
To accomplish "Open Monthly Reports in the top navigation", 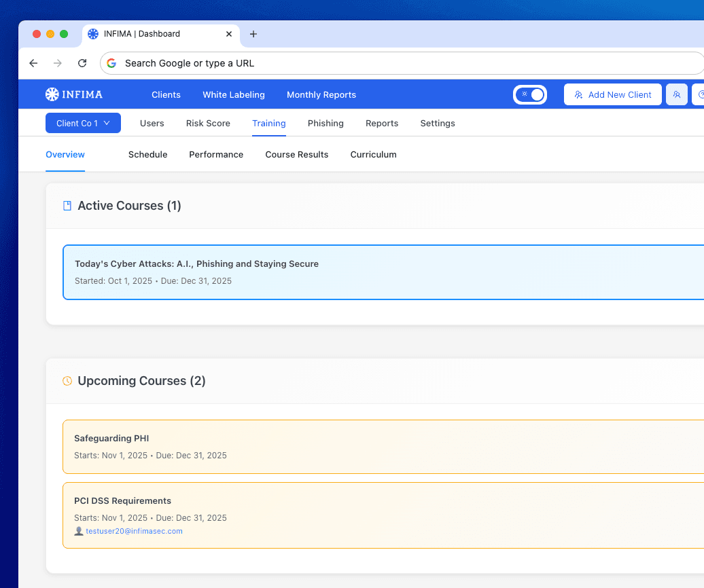I will click(321, 94).
